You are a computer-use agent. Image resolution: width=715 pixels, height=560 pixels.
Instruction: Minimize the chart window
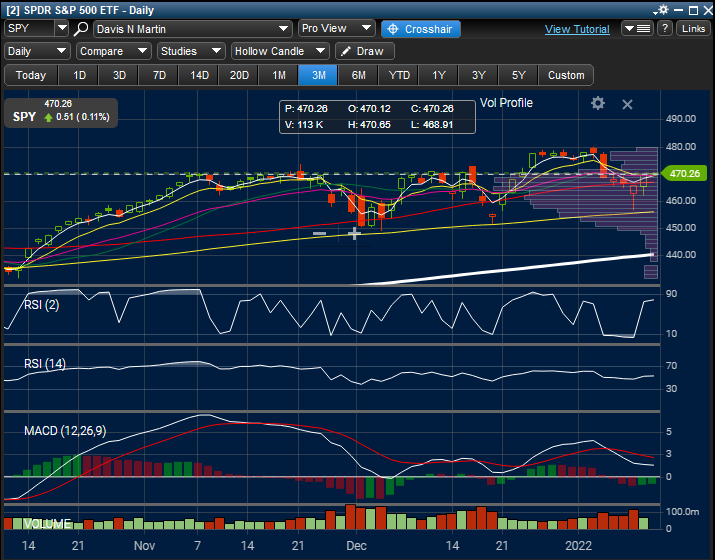679,10
